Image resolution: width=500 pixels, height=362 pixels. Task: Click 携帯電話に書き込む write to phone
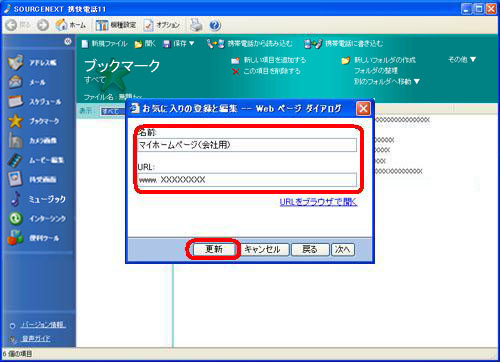click(344, 44)
